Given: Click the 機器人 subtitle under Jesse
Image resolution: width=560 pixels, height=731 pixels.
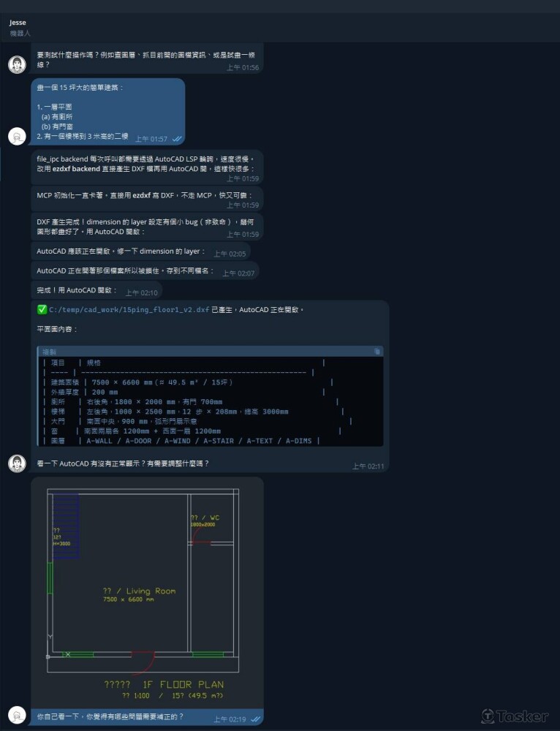Looking at the screenshot, I should (20, 33).
